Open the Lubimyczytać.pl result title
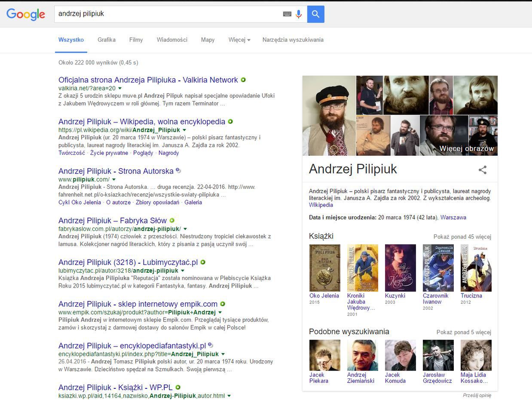This screenshot has width=532, height=400. point(128,262)
